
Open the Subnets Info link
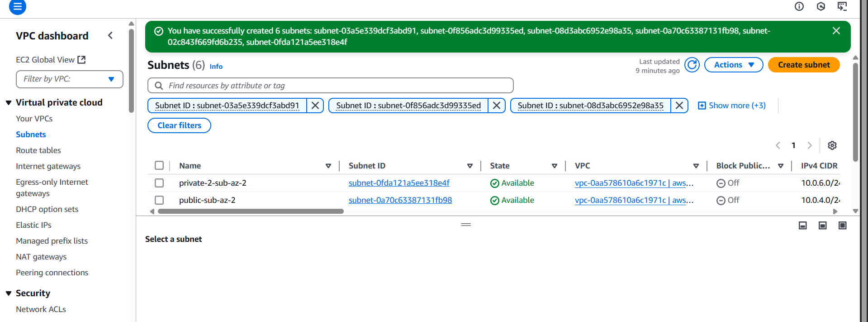pyautogui.click(x=216, y=67)
